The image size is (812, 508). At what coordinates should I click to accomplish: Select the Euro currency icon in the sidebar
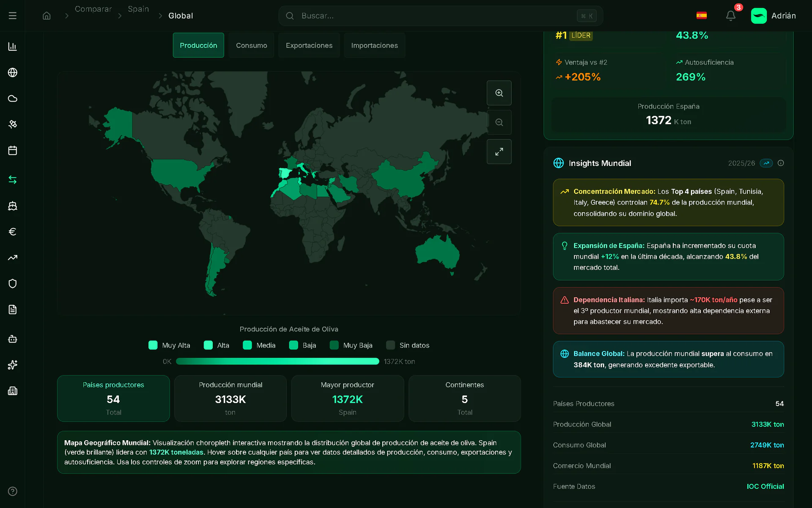[12, 232]
